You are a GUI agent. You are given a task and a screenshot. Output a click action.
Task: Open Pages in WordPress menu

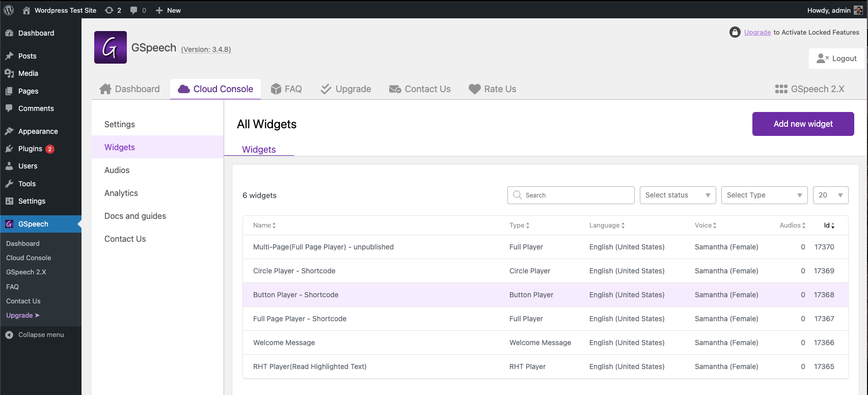coord(41,91)
